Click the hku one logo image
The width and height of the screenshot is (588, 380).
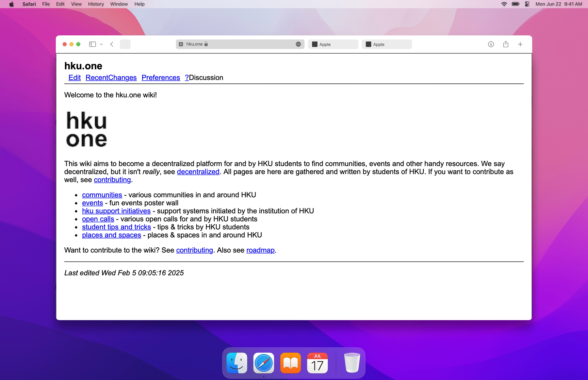coord(86,129)
